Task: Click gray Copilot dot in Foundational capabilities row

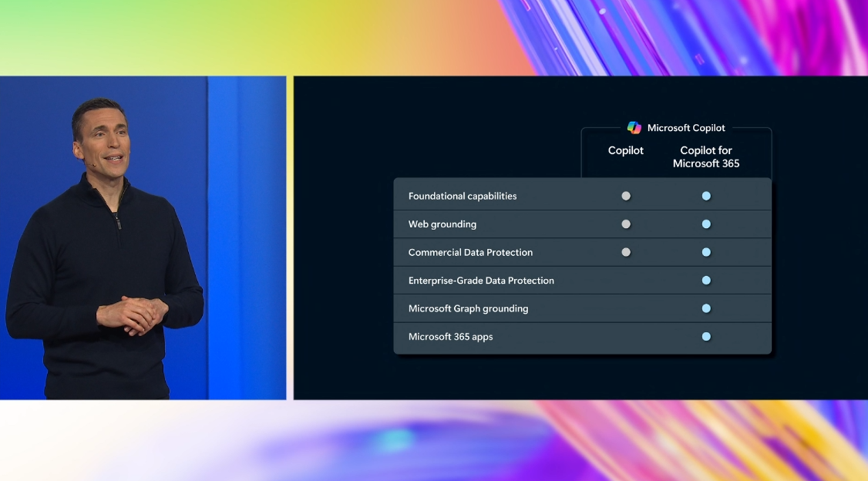Action: tap(625, 196)
